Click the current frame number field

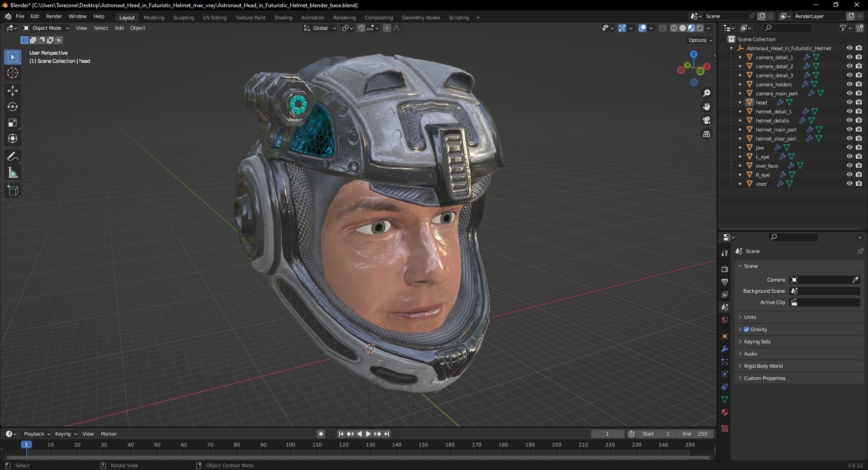(x=608, y=434)
